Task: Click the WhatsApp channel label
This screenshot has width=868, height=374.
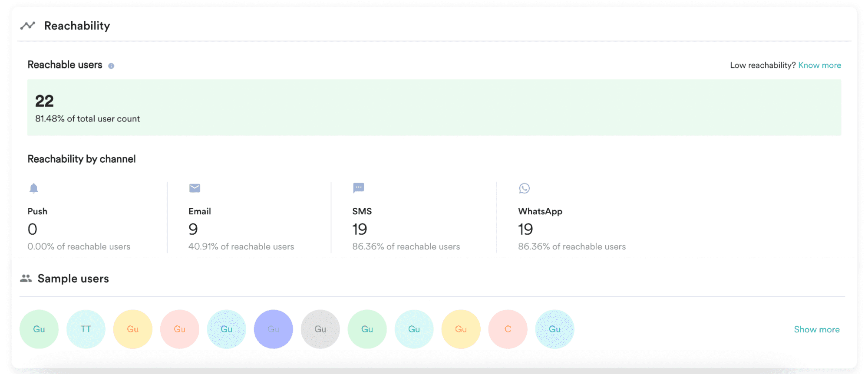Action: [x=540, y=211]
